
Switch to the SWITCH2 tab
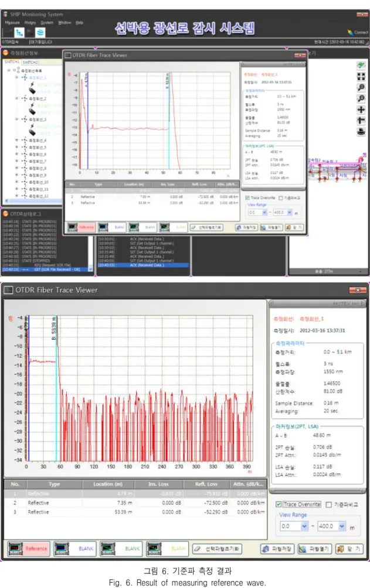30,62
